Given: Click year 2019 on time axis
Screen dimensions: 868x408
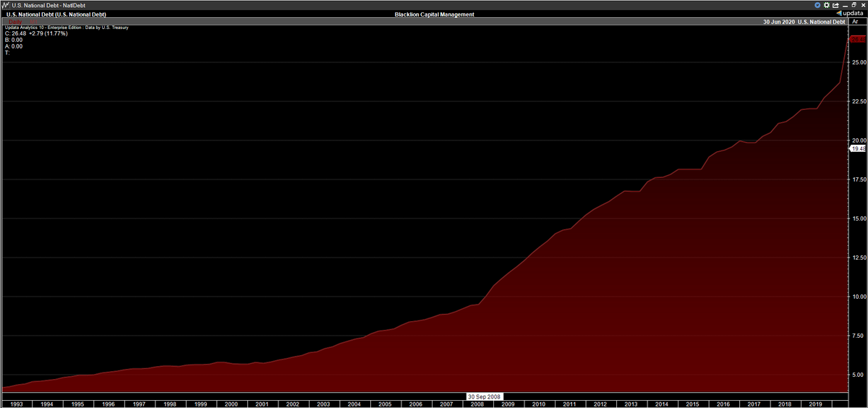Looking at the screenshot, I should [814, 404].
